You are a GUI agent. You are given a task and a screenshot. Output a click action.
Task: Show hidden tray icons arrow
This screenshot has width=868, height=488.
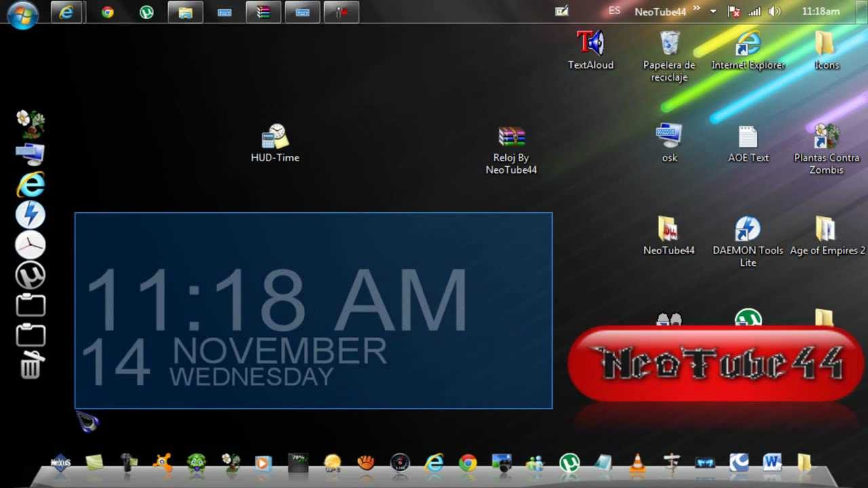713,12
